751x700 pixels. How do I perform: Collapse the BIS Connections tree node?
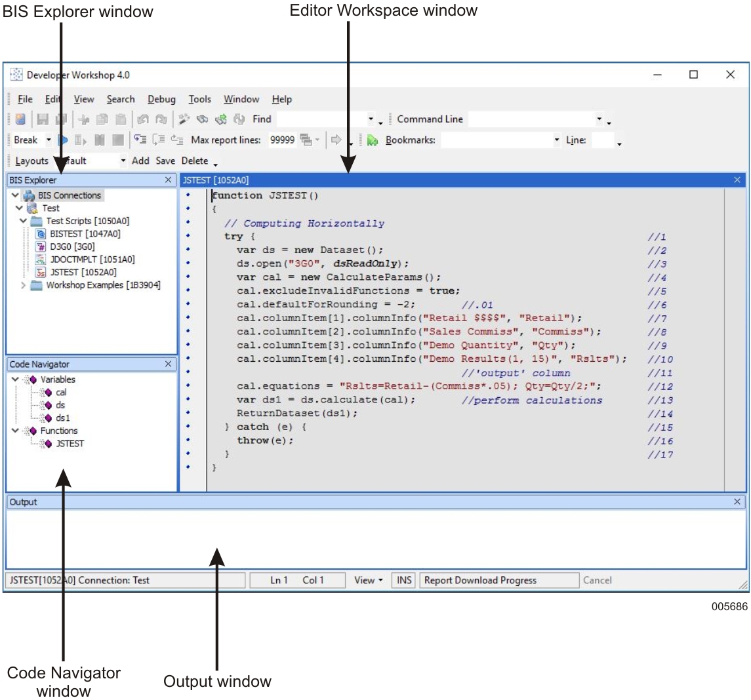click(x=15, y=195)
